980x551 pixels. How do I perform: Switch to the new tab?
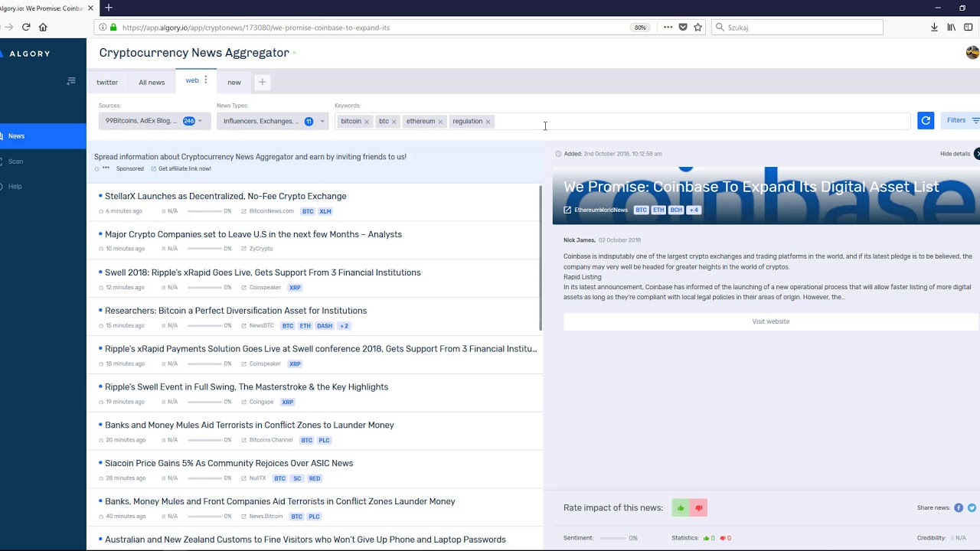click(234, 82)
